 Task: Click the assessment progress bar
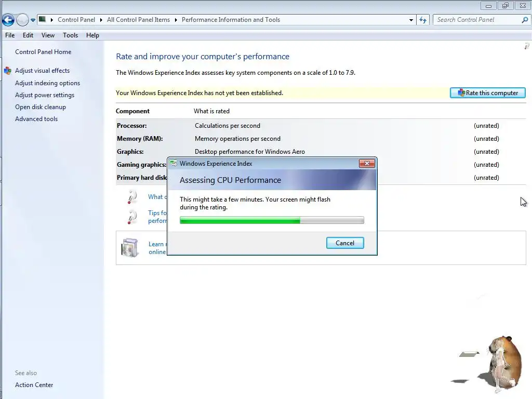(x=272, y=220)
